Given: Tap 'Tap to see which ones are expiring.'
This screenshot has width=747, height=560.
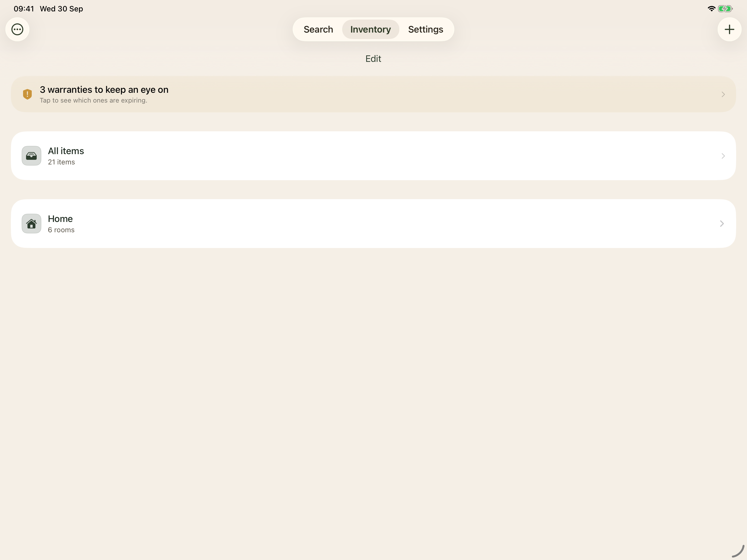Looking at the screenshot, I should tap(94, 101).
